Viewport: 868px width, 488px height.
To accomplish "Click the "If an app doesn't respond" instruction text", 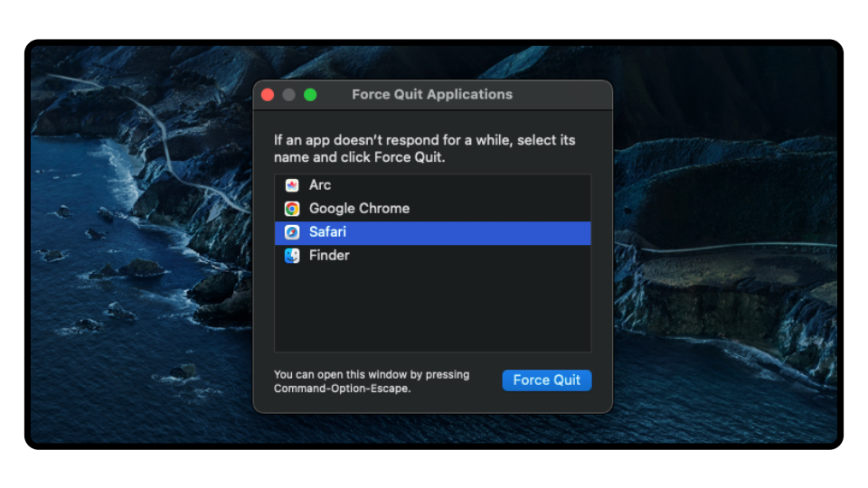I will point(424,148).
